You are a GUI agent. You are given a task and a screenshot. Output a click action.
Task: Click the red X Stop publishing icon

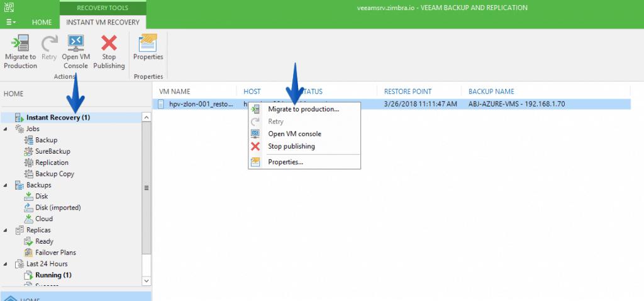255,146
